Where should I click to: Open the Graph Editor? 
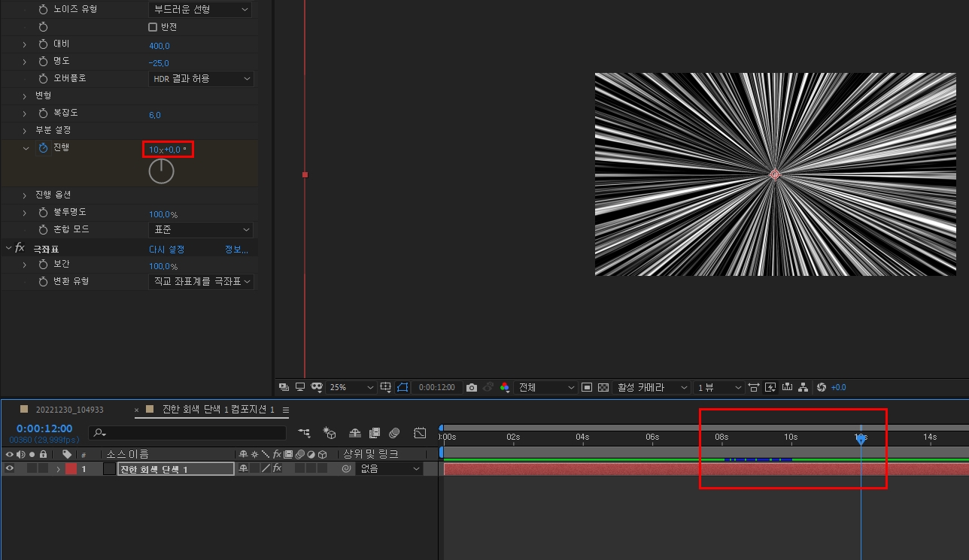point(420,433)
